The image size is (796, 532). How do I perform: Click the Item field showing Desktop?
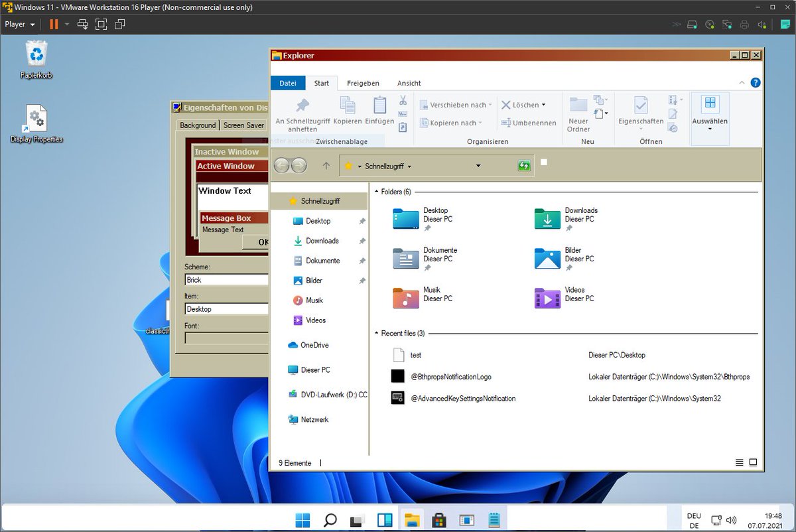coord(226,309)
